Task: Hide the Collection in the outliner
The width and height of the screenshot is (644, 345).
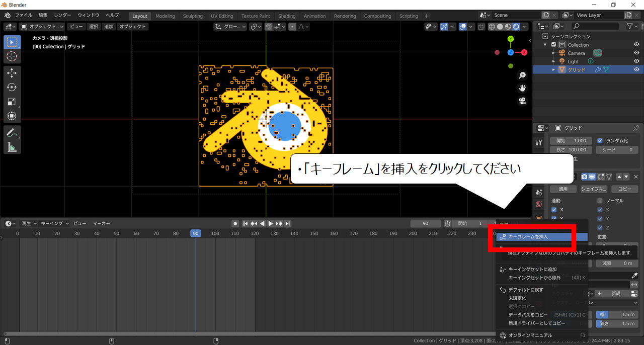Action: (636, 45)
